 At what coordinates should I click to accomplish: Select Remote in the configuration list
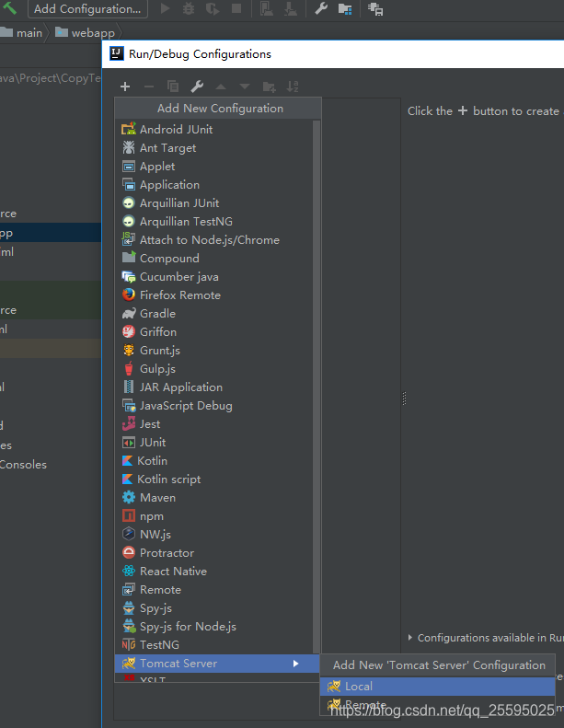tap(217, 590)
